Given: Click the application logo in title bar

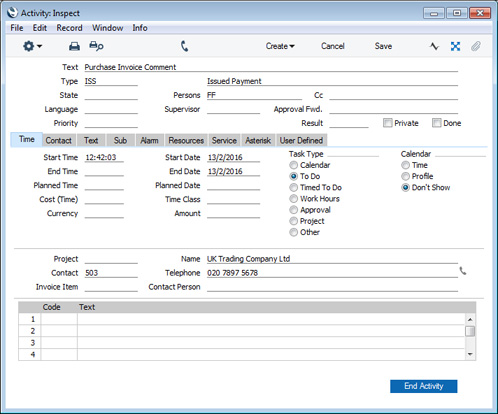Looking at the screenshot, I should tap(13, 13).
